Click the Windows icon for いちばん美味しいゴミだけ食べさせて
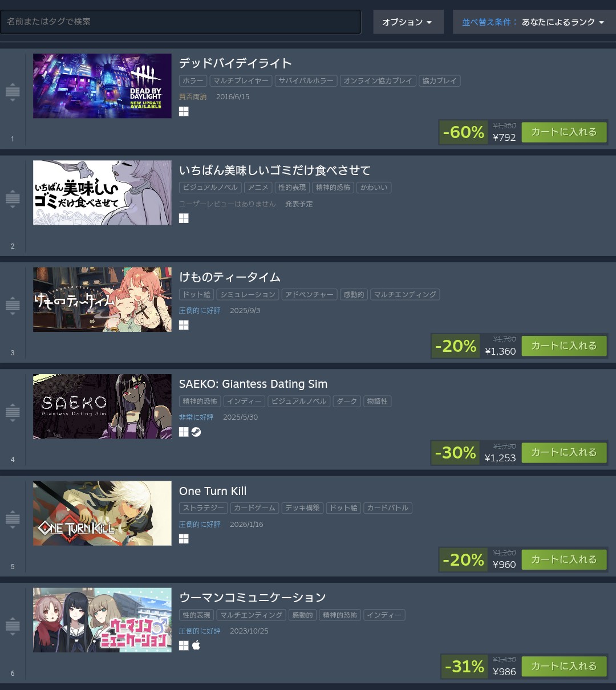The image size is (616, 690). click(184, 218)
